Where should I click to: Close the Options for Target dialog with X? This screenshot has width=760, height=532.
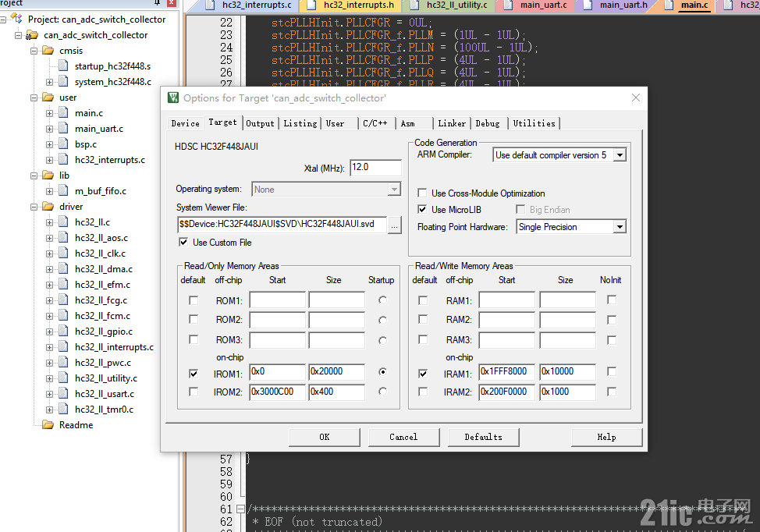pos(636,98)
